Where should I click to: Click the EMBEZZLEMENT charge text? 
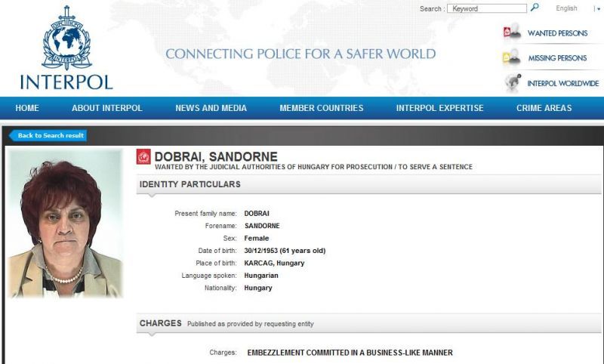click(x=350, y=353)
